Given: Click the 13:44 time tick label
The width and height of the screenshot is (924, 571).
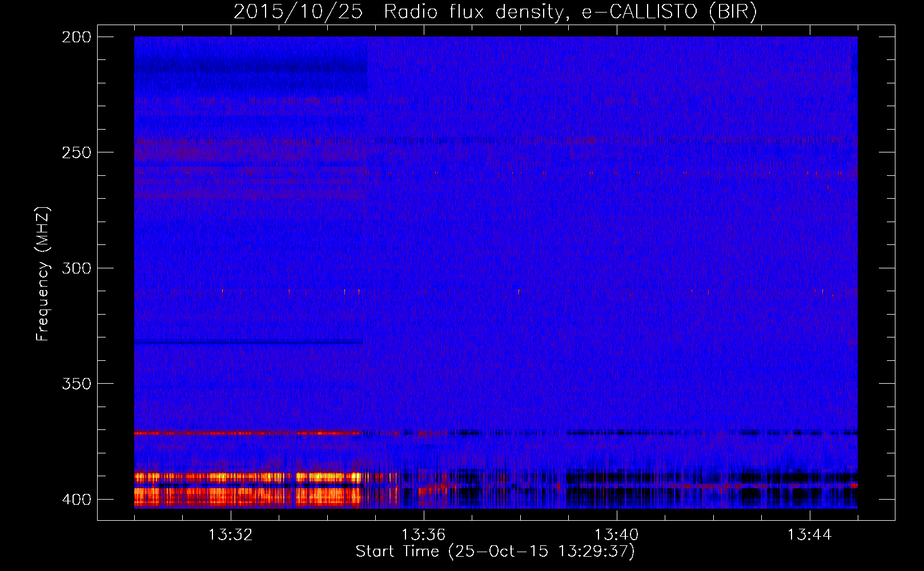Looking at the screenshot, I should [x=809, y=534].
